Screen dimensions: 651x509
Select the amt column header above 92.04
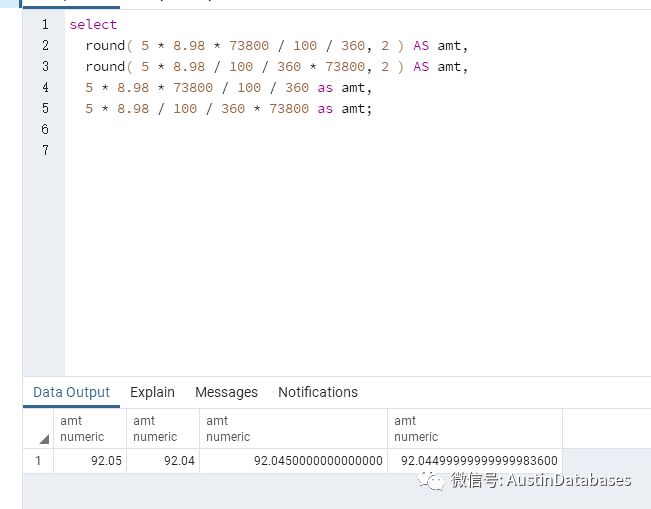[x=162, y=428]
